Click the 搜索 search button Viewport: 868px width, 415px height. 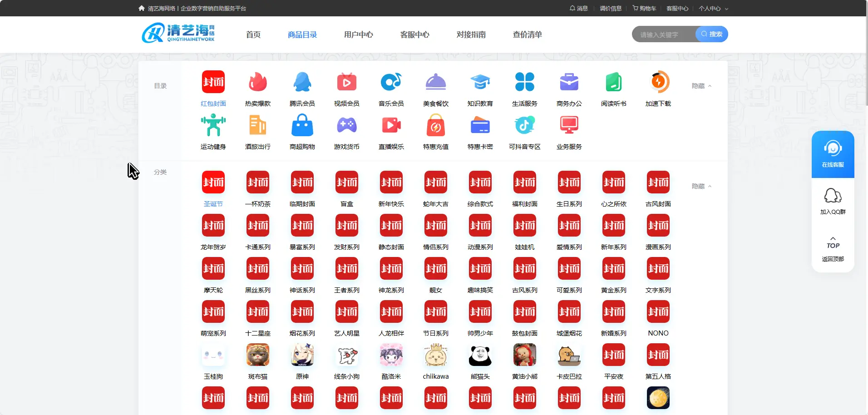pos(711,34)
